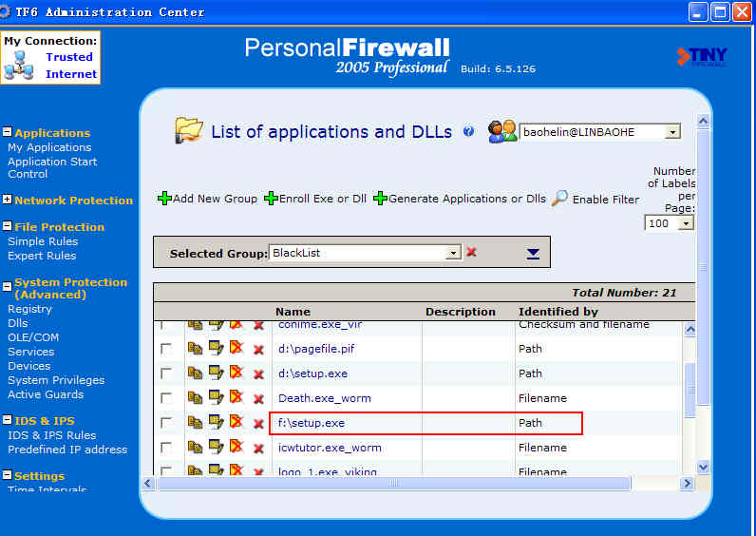Open Registry under System Protection

[29, 309]
